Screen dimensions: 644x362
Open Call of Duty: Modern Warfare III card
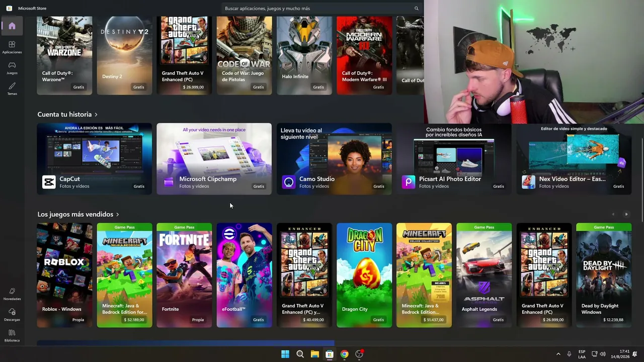click(364, 55)
